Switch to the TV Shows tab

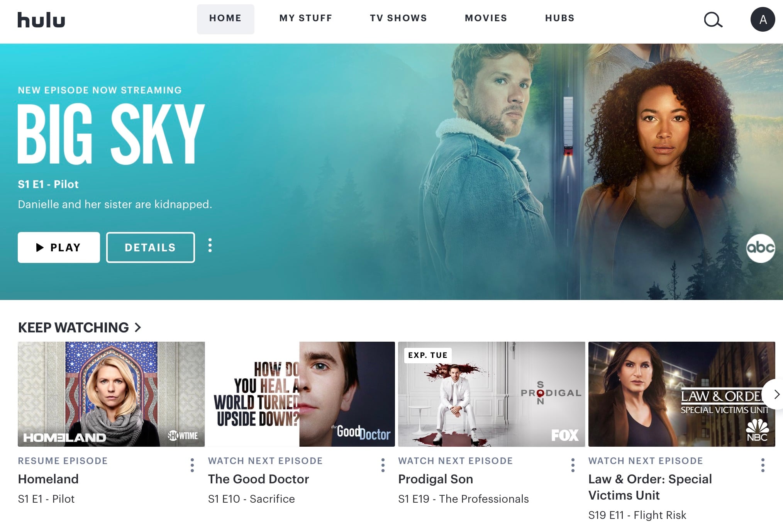point(398,18)
